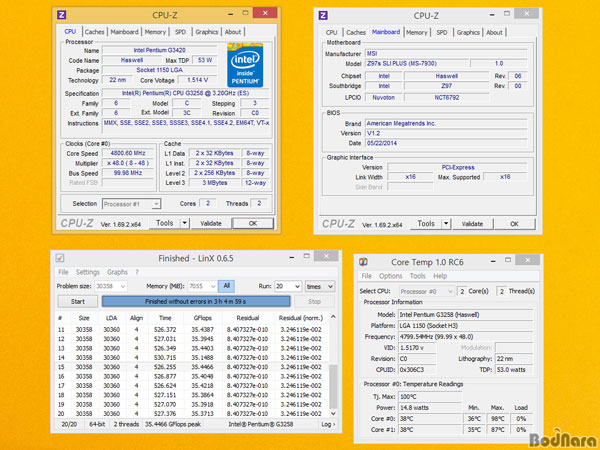The image size is (600, 450).
Task: Click the Core Temp app icon in title bar
Action: [363, 262]
